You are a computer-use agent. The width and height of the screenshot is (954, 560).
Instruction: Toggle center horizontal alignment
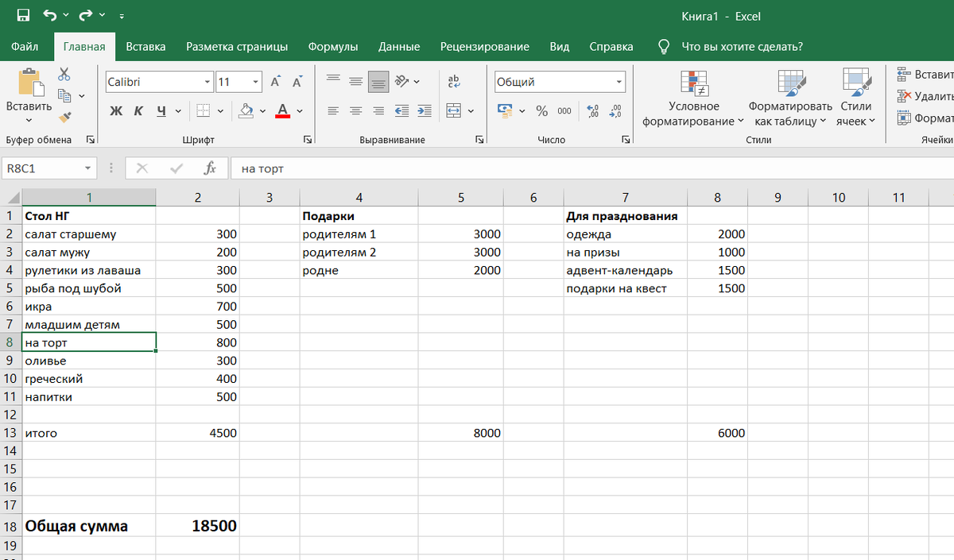click(x=356, y=110)
